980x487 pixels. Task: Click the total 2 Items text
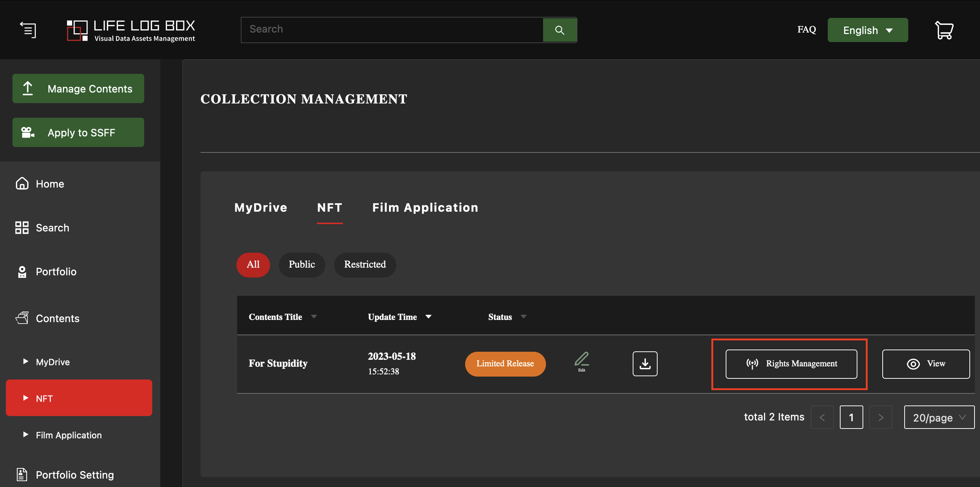click(x=774, y=417)
